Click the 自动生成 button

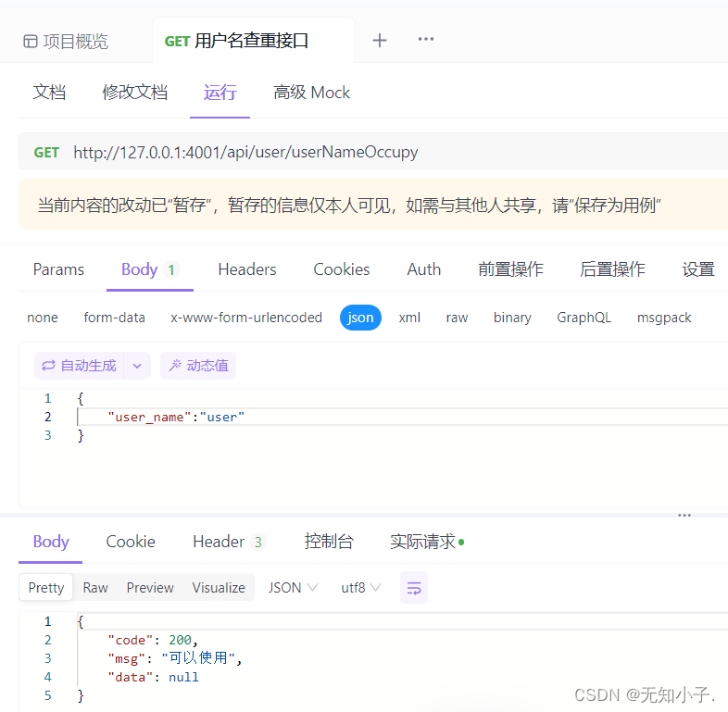click(79, 366)
